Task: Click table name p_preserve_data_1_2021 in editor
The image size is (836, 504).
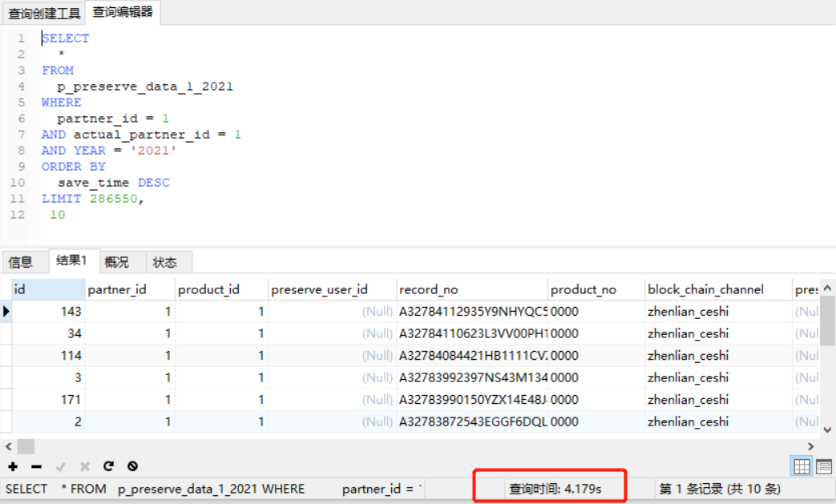Action: (x=145, y=87)
